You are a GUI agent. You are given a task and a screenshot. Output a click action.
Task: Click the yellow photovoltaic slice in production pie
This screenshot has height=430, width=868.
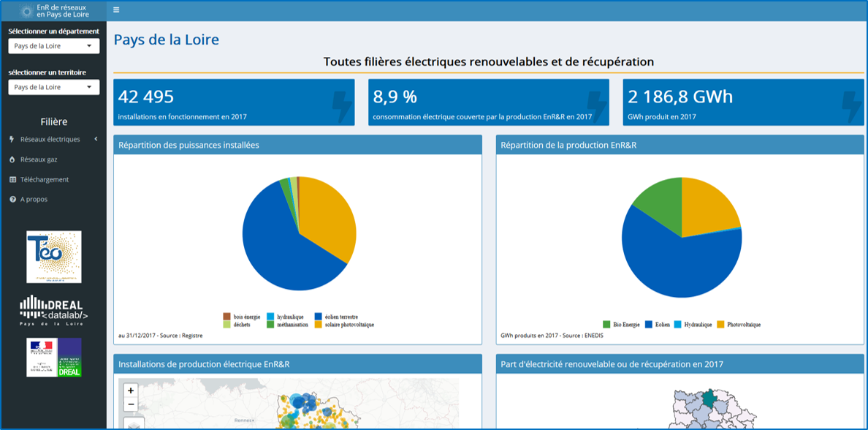click(x=707, y=205)
